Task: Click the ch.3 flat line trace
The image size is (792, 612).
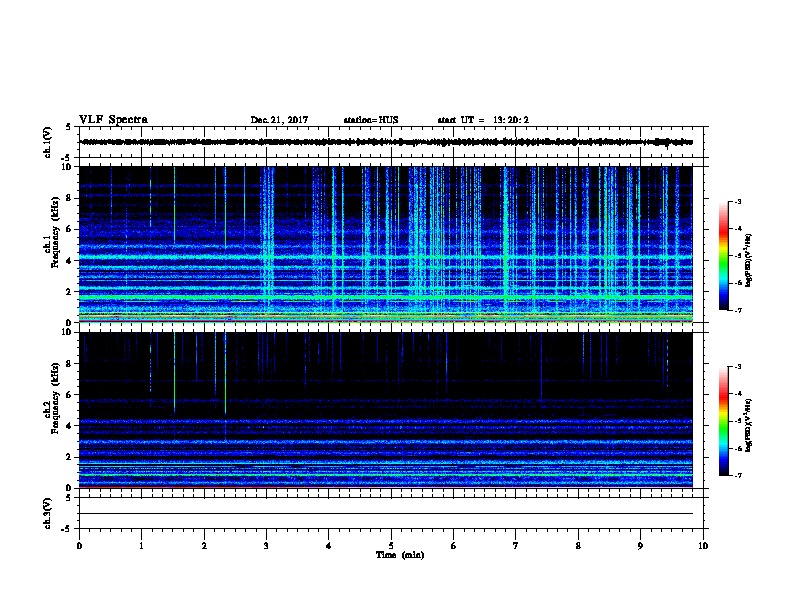Action: pos(386,514)
